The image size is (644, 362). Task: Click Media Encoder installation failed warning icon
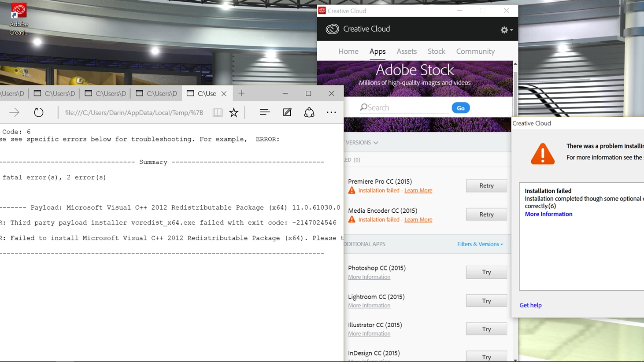coord(352,219)
